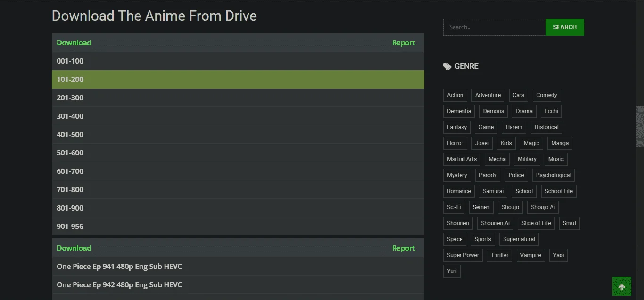Select the Super Power genre tag

point(463,255)
